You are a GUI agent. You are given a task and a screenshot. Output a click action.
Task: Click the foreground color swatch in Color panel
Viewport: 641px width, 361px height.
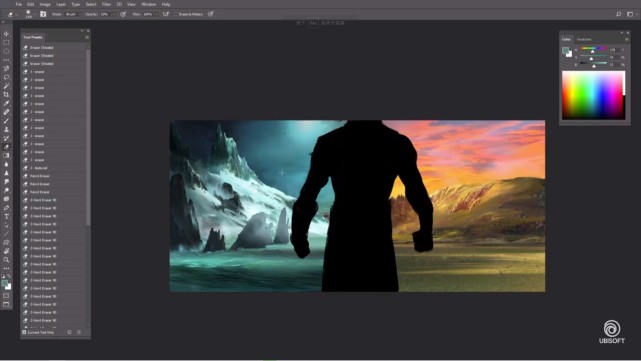tap(565, 50)
